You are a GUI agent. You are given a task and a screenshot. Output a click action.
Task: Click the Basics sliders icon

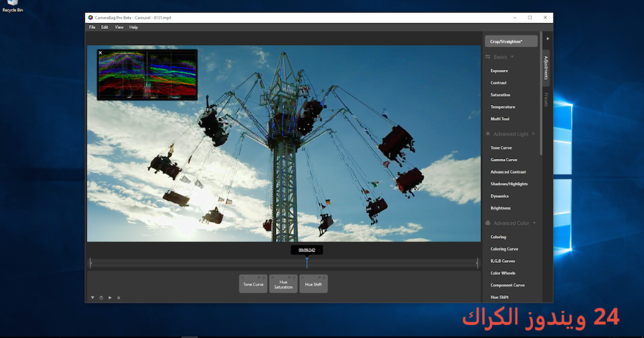[487, 57]
